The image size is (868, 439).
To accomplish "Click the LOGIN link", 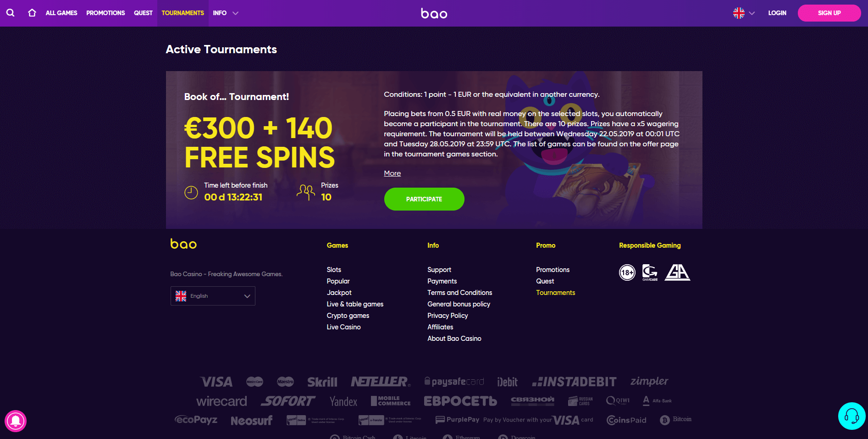I will (777, 13).
